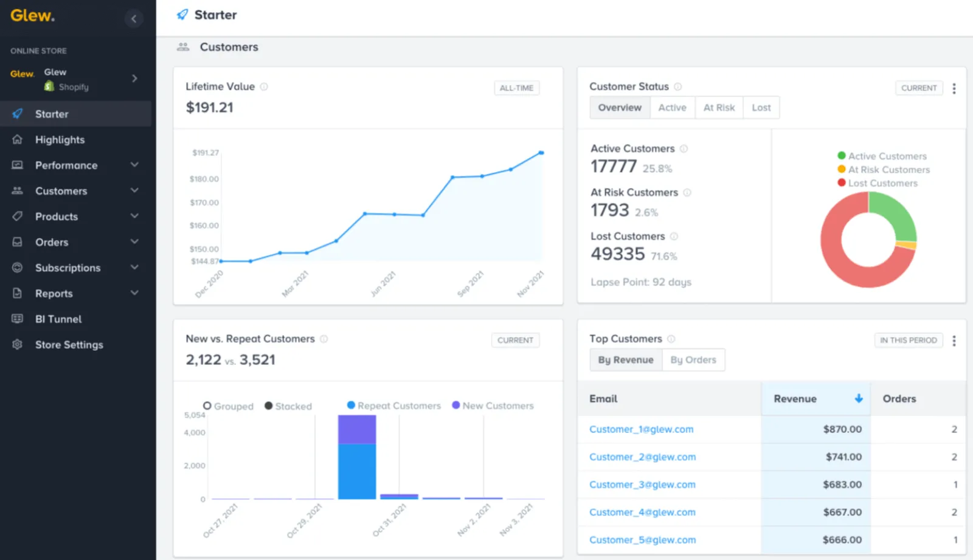This screenshot has width=973, height=560.
Task: Select the Stacked chart option
Action: (x=288, y=406)
